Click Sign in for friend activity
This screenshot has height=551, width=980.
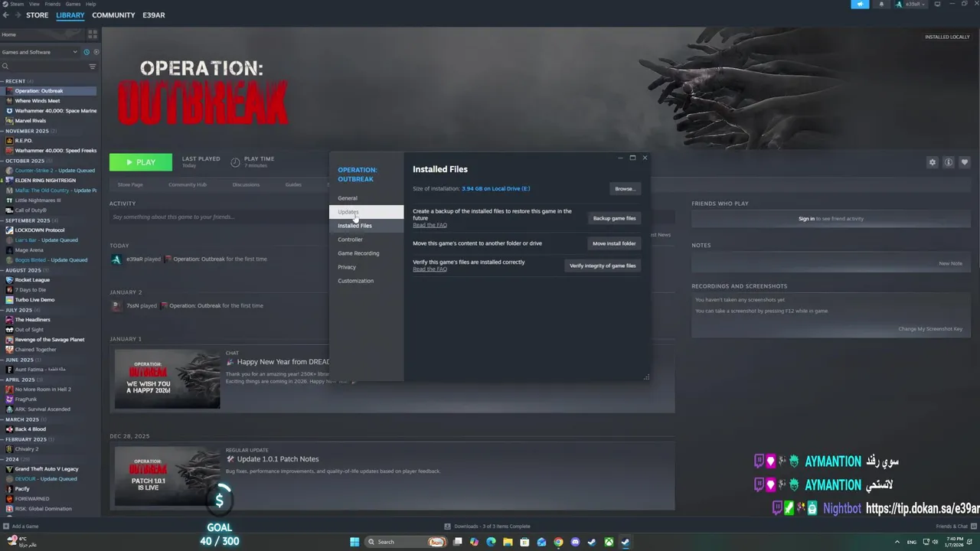(806, 219)
